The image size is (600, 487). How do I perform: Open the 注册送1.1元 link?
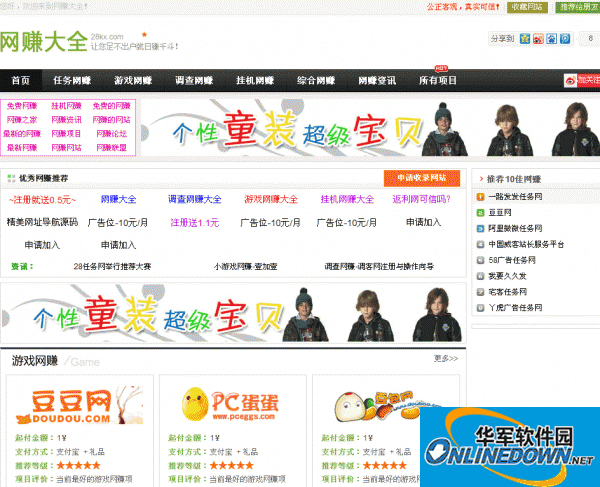195,223
